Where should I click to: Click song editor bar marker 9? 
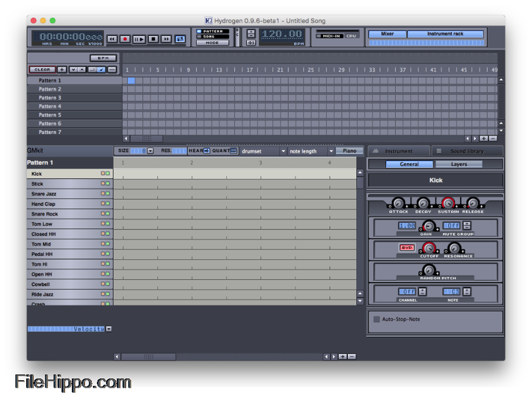[188, 70]
